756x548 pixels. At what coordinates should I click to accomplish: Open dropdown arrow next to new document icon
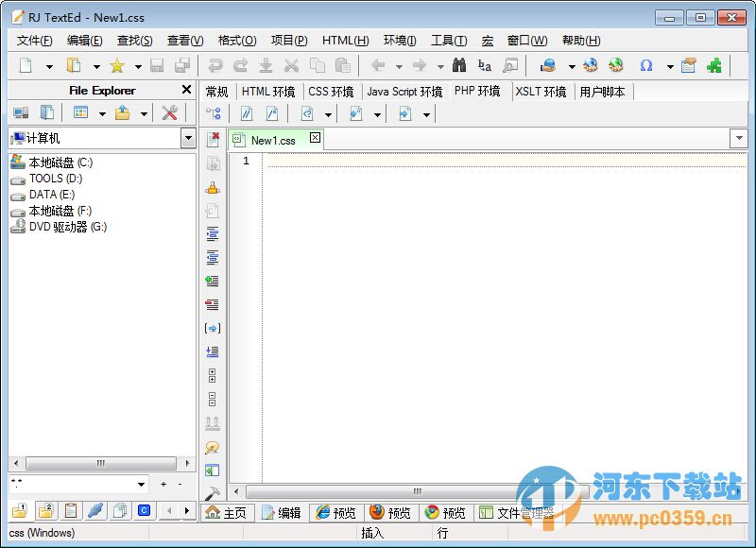pyautogui.click(x=49, y=66)
